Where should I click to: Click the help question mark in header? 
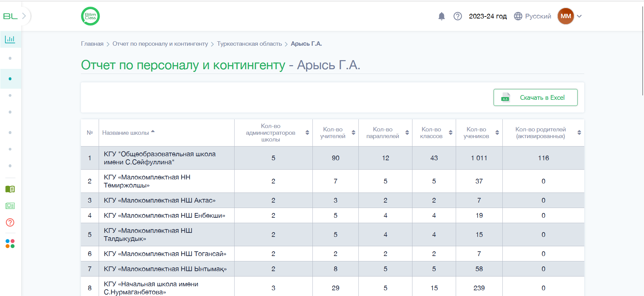point(458,16)
